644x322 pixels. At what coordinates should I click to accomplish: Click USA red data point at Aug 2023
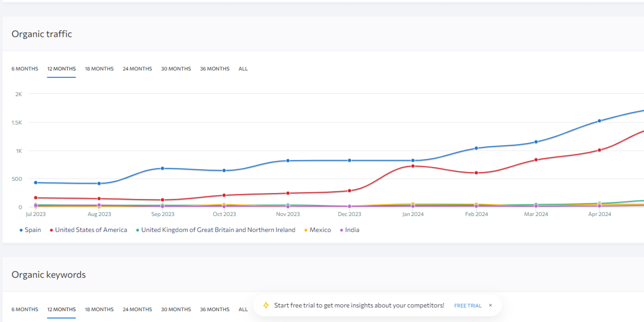pos(99,199)
